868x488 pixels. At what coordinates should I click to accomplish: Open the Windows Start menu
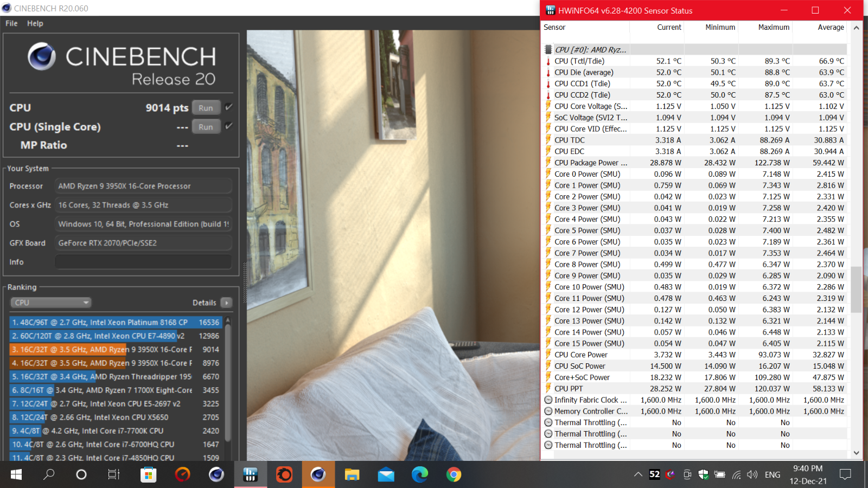(x=16, y=474)
